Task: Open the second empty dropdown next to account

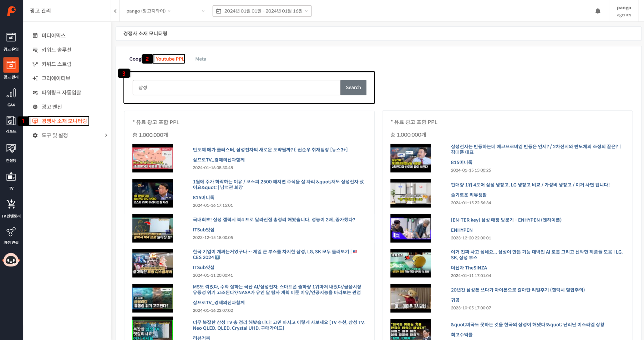Action: [x=203, y=11]
